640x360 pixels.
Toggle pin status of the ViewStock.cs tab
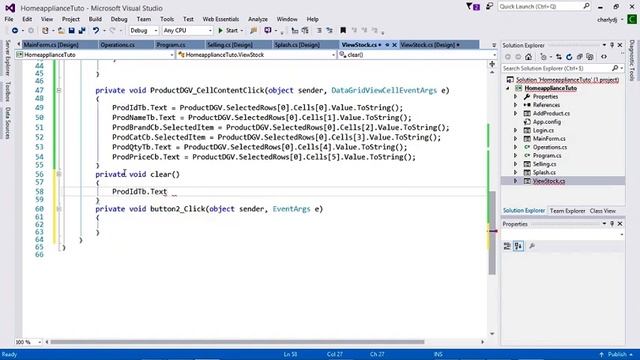(387, 45)
